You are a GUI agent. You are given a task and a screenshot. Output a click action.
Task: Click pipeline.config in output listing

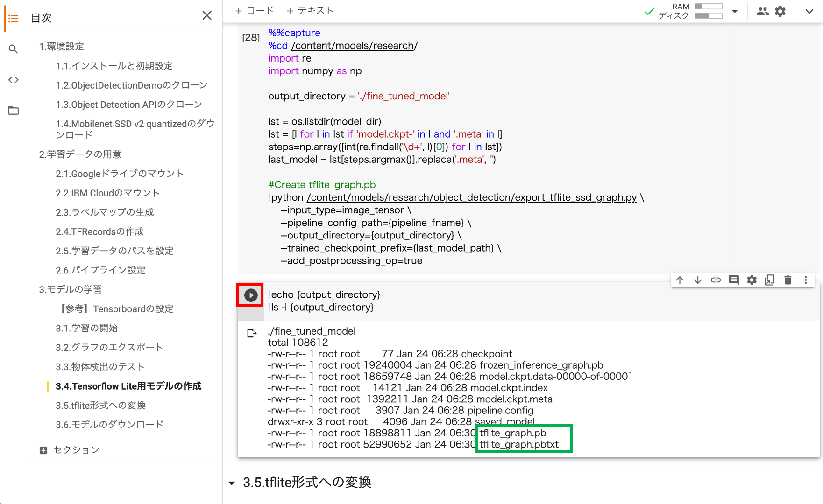click(500, 411)
